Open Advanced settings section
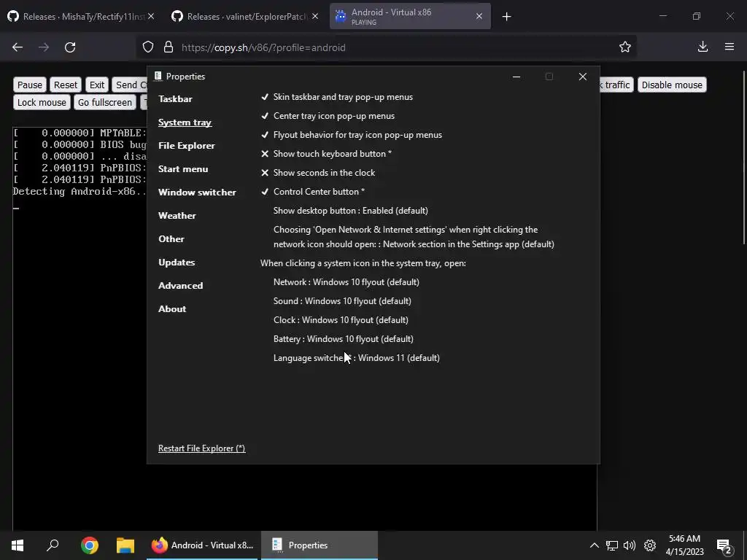 (181, 286)
